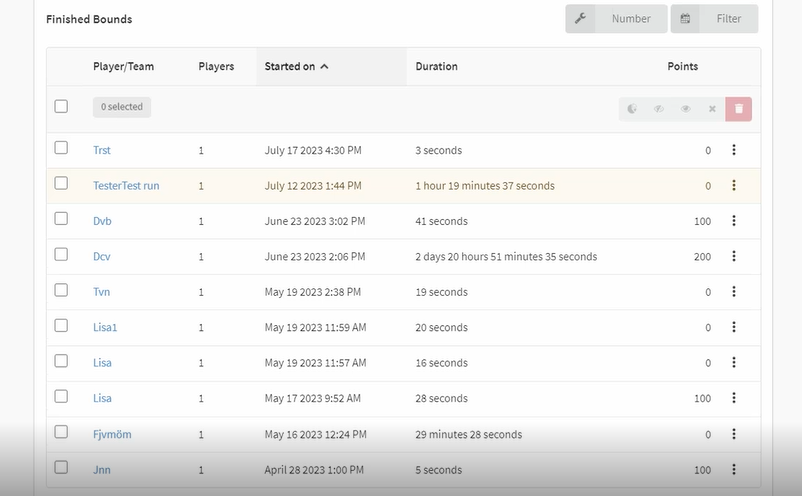Tick the Lisa1 row checkbox
The image size is (802, 496).
point(61,325)
